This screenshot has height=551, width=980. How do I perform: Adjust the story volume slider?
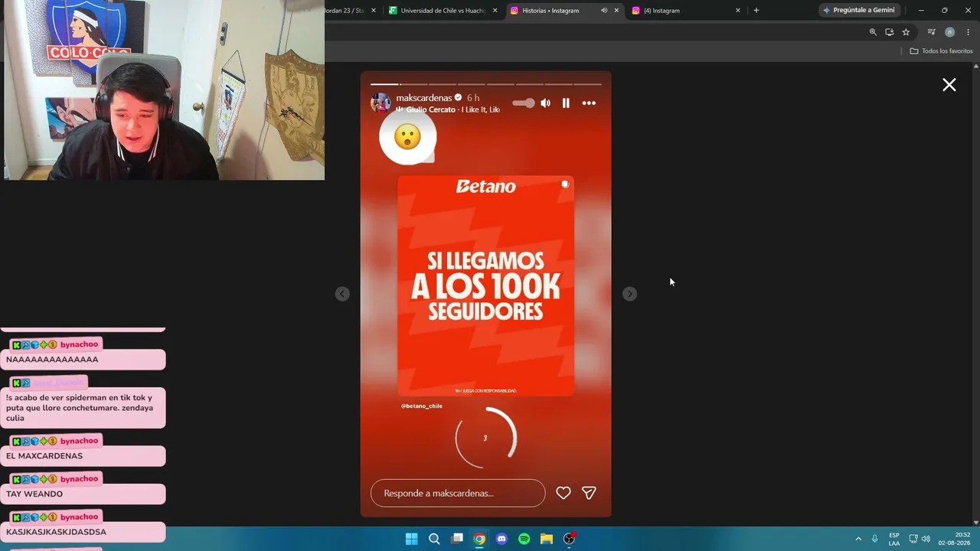(x=524, y=103)
